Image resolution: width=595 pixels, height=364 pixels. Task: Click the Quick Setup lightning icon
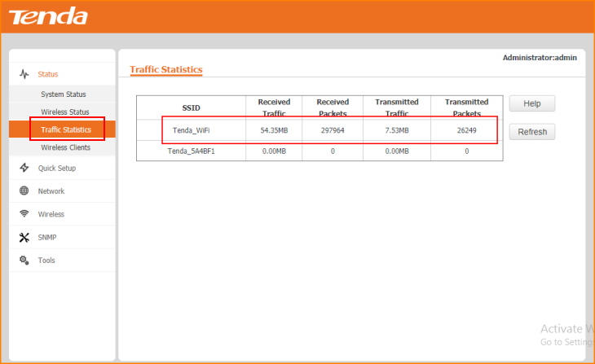24,168
